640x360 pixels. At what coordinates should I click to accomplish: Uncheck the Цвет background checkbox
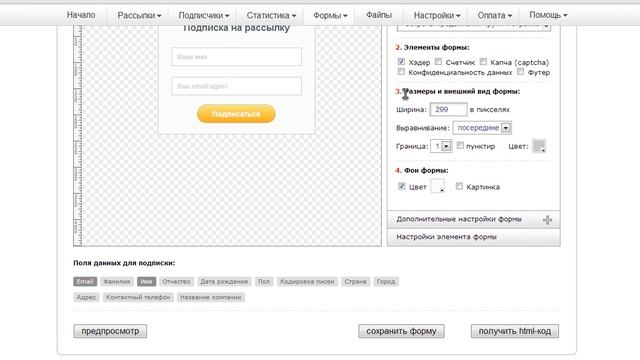(x=402, y=186)
